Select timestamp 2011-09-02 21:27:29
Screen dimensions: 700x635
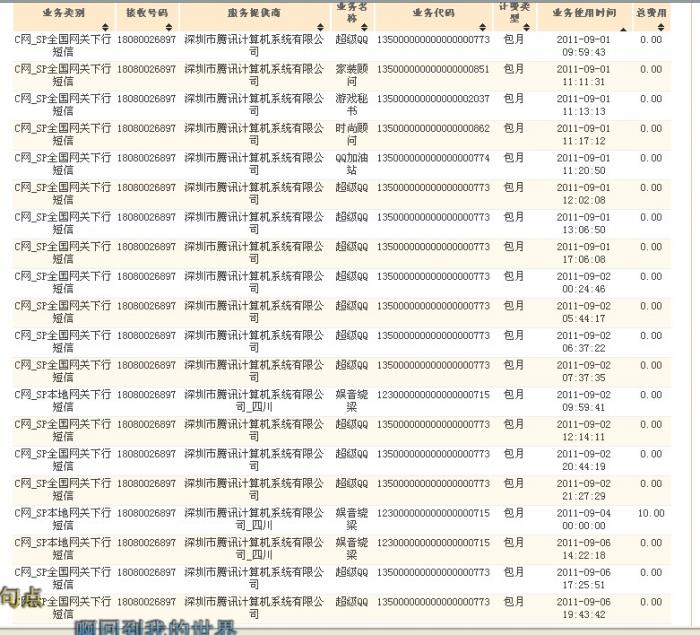(x=584, y=489)
